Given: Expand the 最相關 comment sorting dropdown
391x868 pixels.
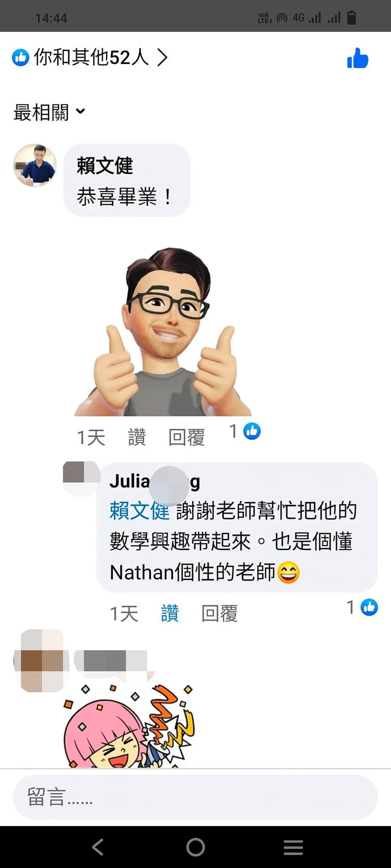Looking at the screenshot, I should click(49, 112).
